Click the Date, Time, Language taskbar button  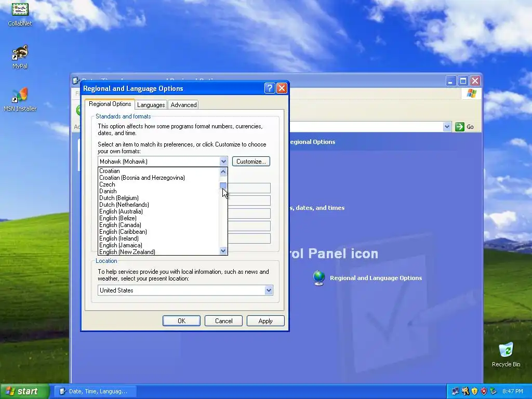[x=95, y=391]
